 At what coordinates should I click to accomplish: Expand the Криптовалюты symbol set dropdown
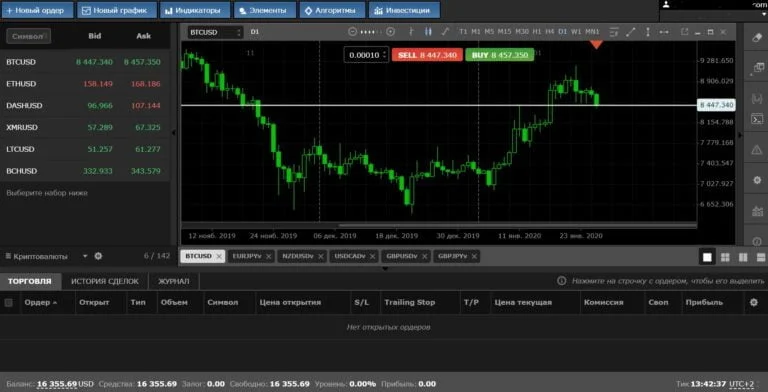point(85,256)
